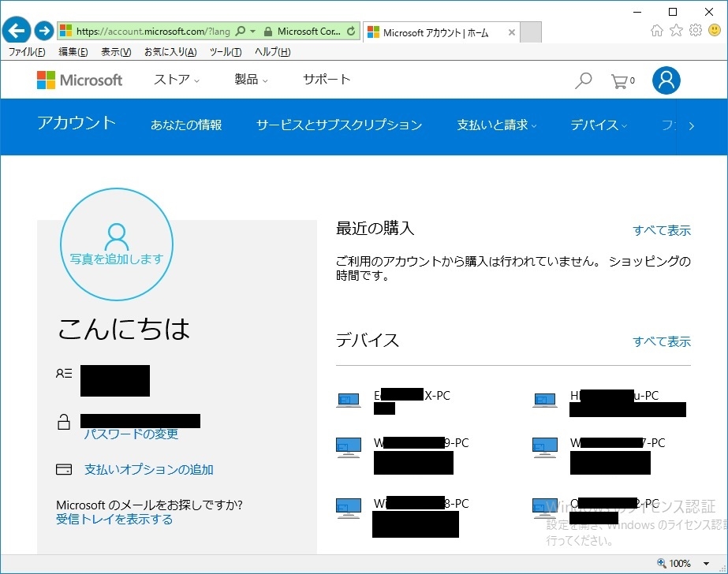Go back with the browser back arrow
The width and height of the screenshot is (728, 574).
pos(17,31)
